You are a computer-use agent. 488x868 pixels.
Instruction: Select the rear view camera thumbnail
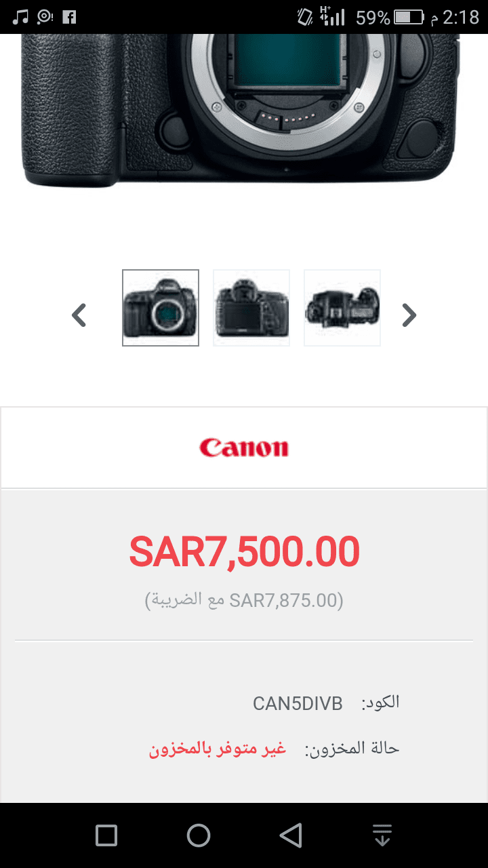pos(251,308)
